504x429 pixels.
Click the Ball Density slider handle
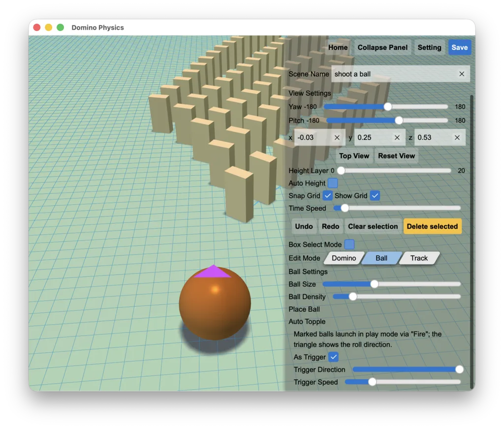pyautogui.click(x=352, y=297)
